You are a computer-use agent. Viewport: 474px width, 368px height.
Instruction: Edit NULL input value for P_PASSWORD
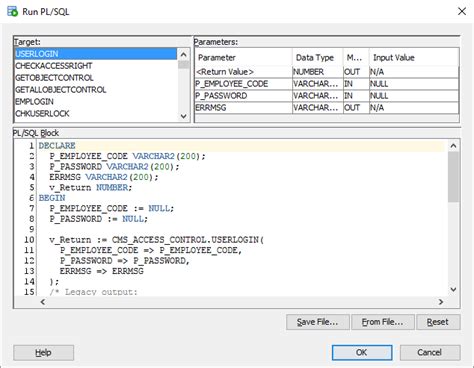[414, 96]
